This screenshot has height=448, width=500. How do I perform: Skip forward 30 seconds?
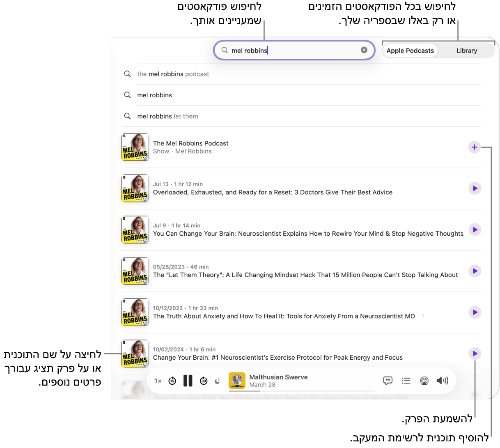(x=204, y=381)
